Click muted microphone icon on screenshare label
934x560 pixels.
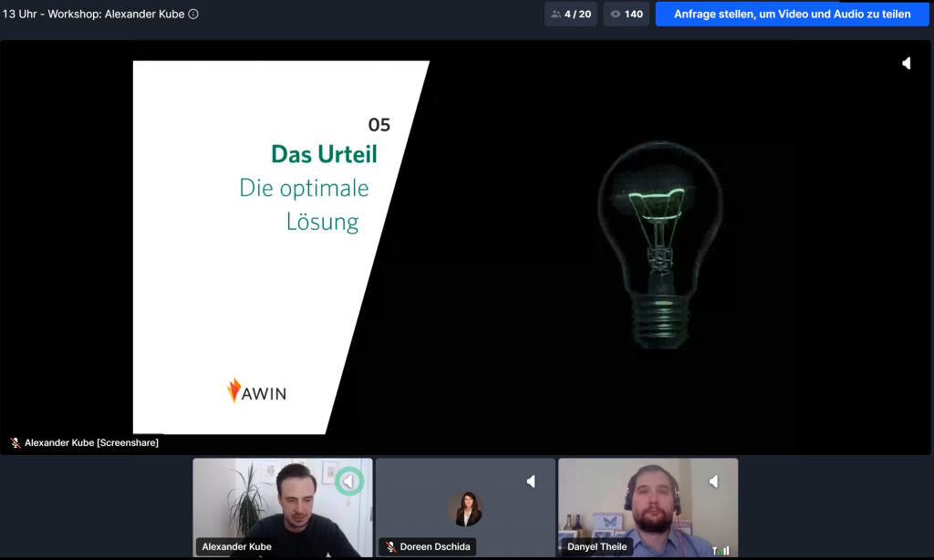pos(16,442)
